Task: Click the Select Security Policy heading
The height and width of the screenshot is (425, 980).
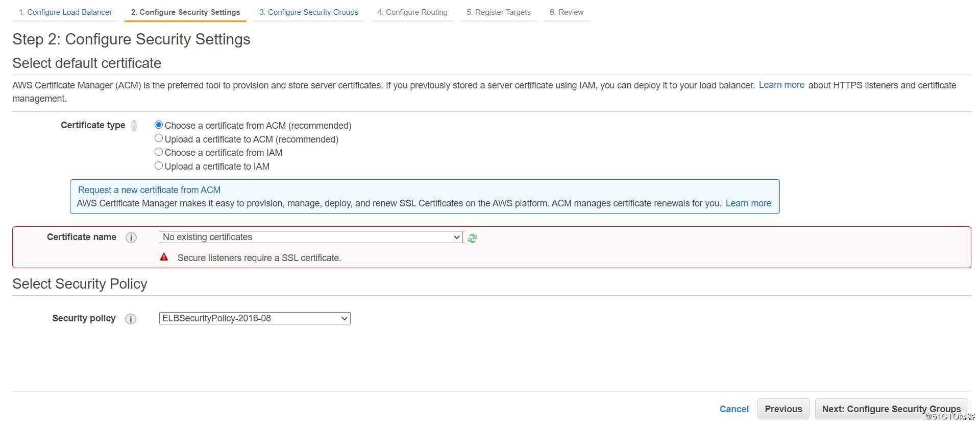Action: 80,284
